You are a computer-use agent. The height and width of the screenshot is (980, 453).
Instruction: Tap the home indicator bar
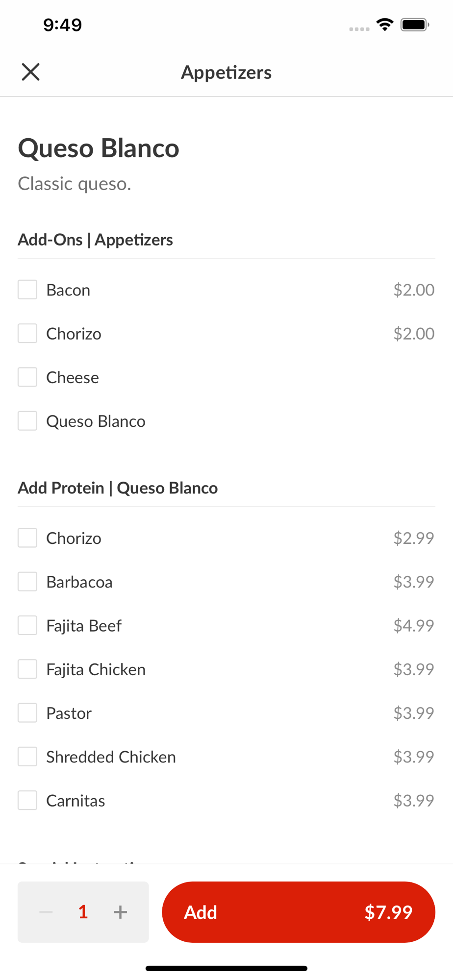226,968
